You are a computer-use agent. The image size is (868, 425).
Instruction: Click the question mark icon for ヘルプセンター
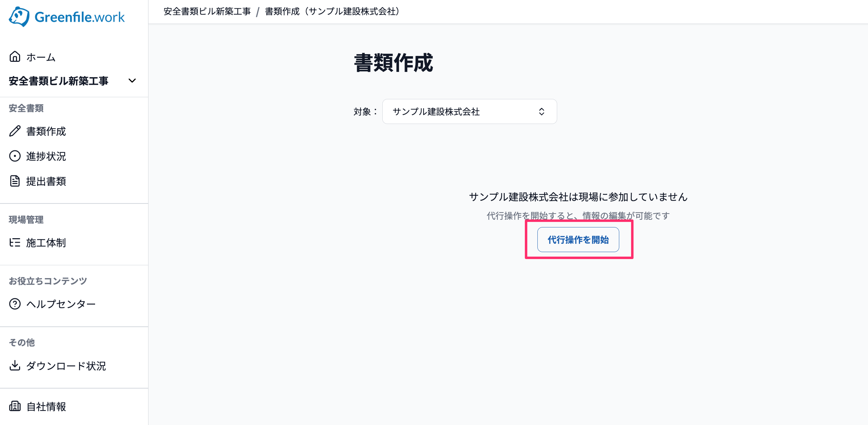tap(15, 304)
